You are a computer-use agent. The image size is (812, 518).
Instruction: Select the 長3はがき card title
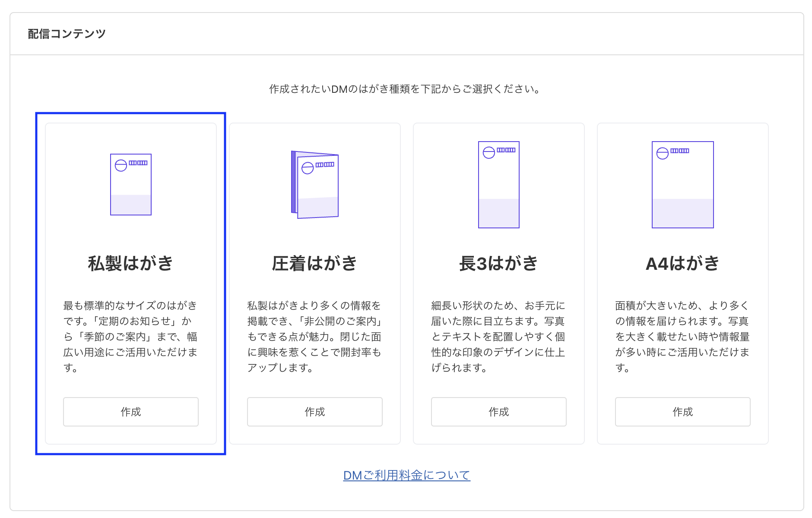click(498, 263)
